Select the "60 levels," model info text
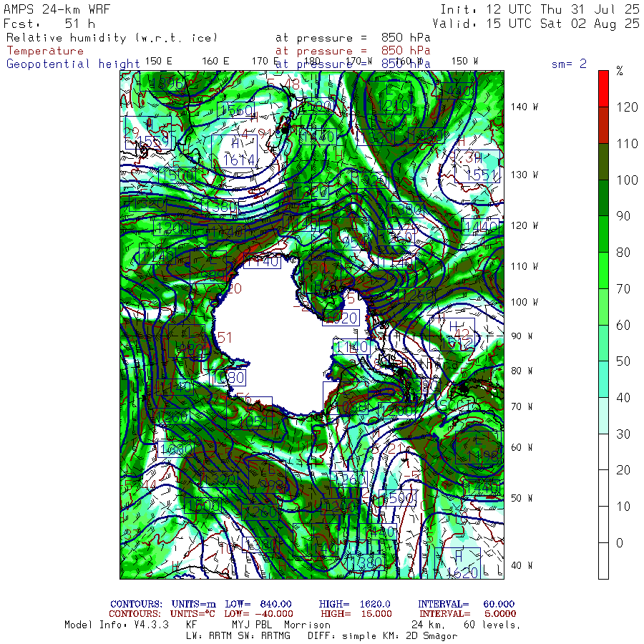 click(492, 625)
